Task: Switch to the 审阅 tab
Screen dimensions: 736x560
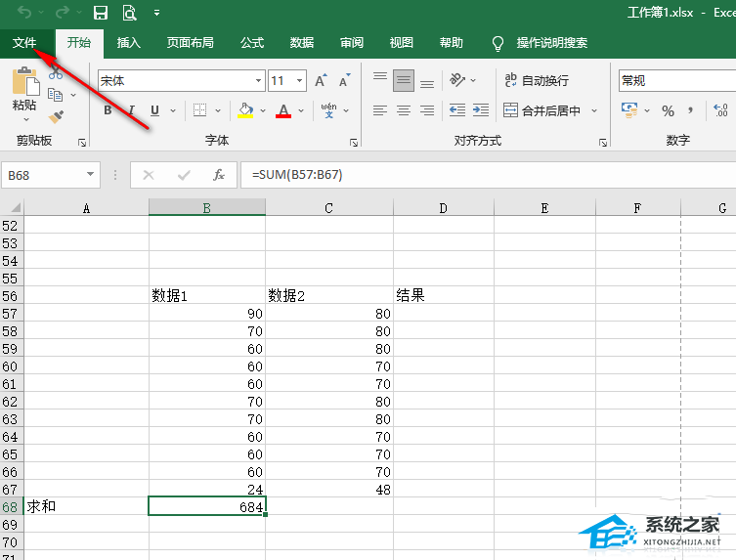Action: [352, 43]
